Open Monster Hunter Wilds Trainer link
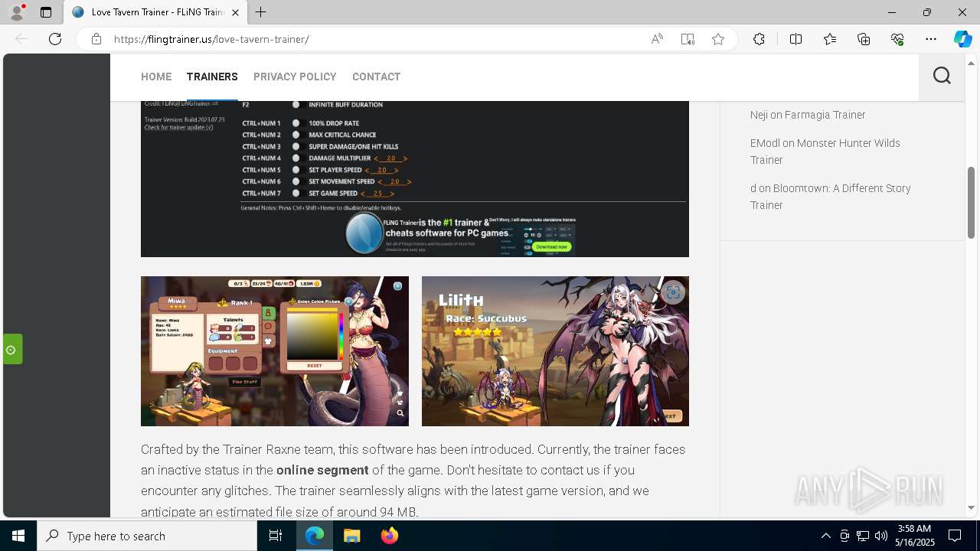Screen dimensions: 980x551 pyautogui.click(x=825, y=152)
